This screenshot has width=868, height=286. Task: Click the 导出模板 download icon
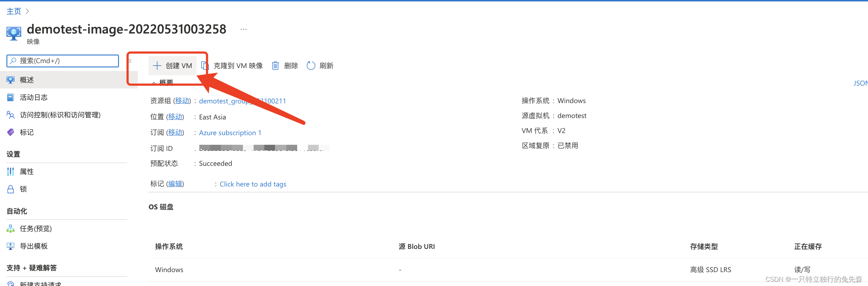tap(11, 246)
